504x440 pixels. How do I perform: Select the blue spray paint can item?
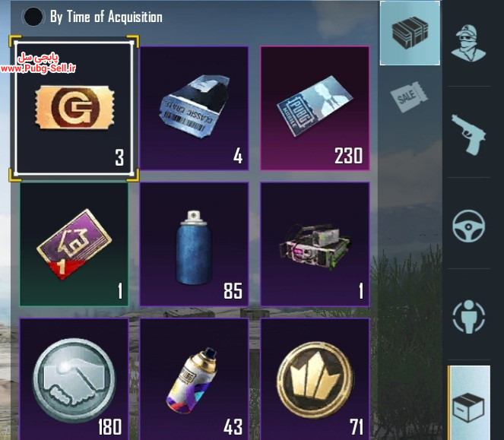coord(195,244)
